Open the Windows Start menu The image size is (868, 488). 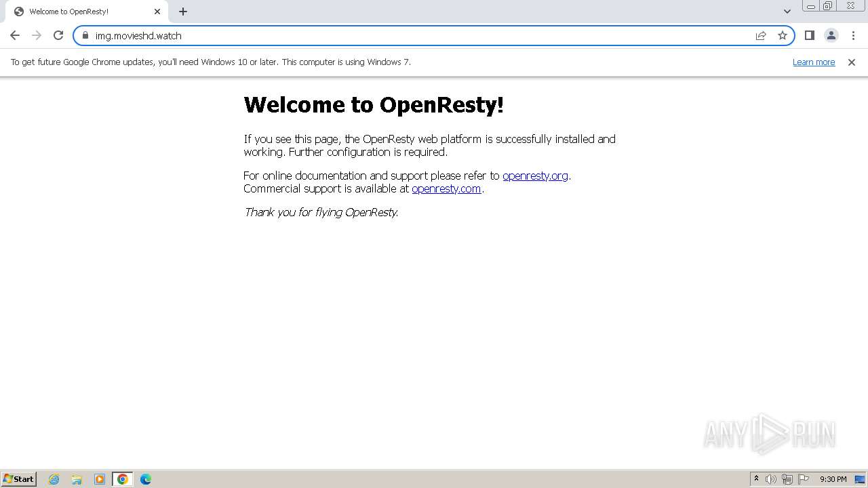coord(18,479)
